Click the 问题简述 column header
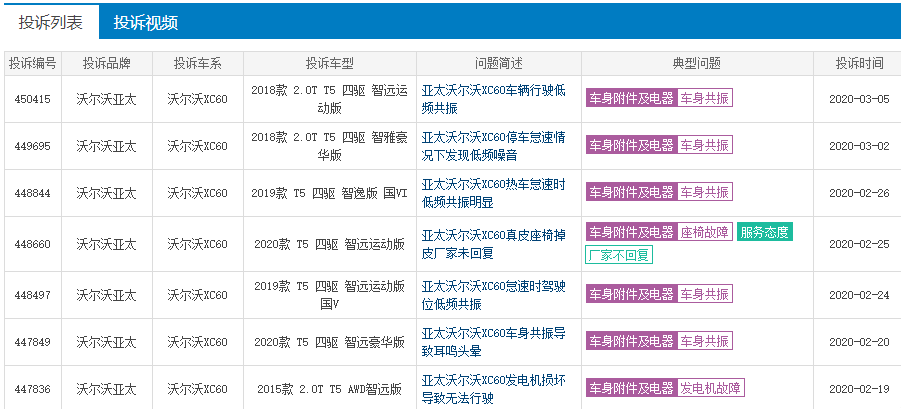This screenshot has width=901, height=409. click(499, 63)
